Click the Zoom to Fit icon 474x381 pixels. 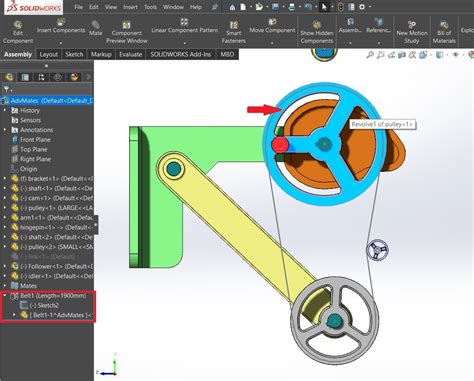(x=370, y=55)
